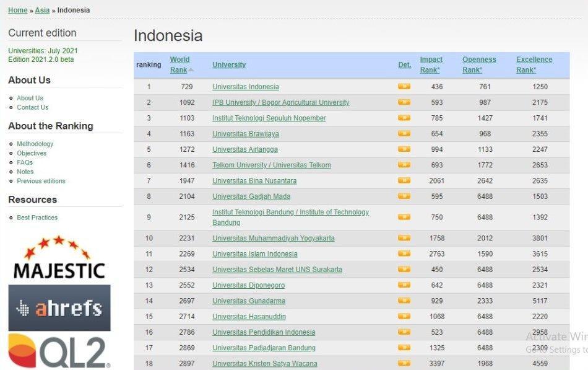Open Universitas Gadjah Mada link
The width and height of the screenshot is (588, 370).
tap(251, 196)
